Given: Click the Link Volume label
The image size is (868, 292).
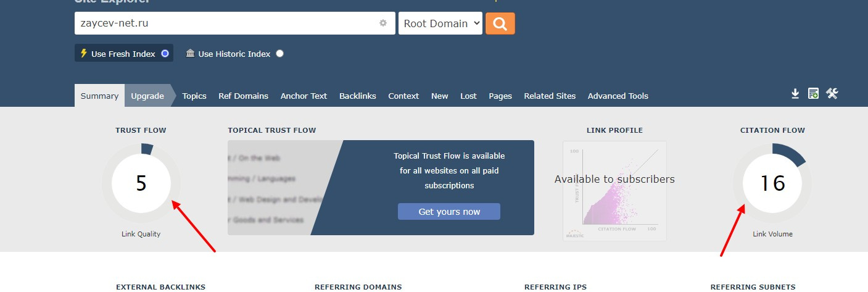Looking at the screenshot, I should click(772, 234).
